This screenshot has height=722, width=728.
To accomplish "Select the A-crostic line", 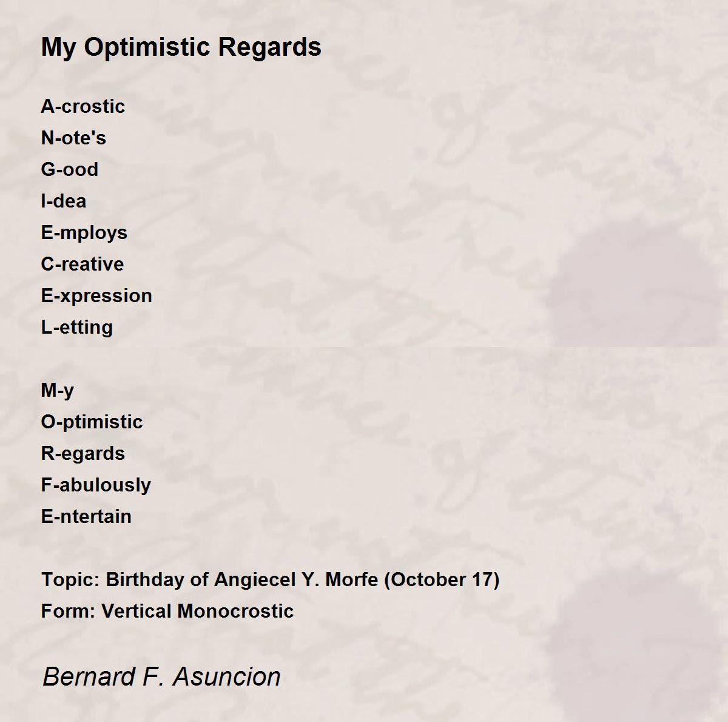I will [83, 106].
